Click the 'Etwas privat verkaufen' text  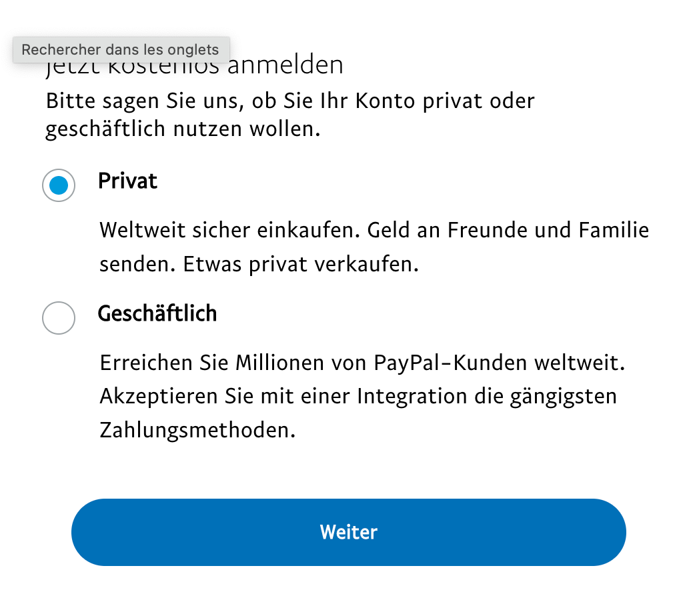tap(301, 264)
